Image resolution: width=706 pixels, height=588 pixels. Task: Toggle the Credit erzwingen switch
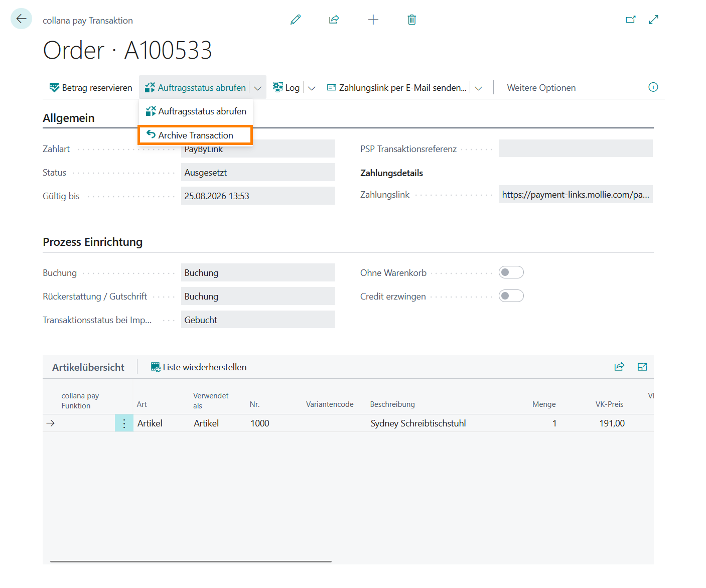click(x=511, y=296)
